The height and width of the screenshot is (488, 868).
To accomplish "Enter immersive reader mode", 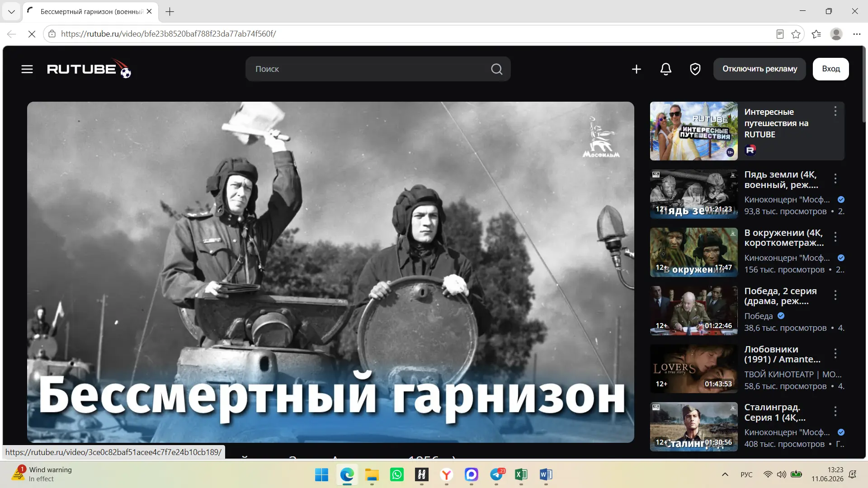I will (x=780, y=34).
